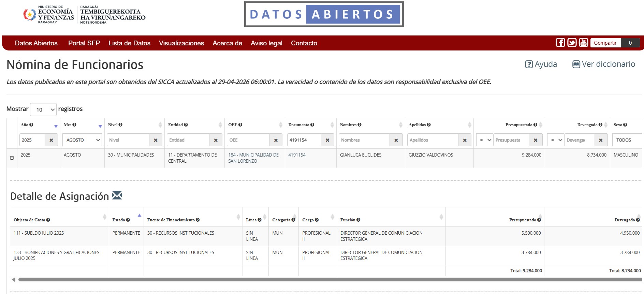
Task: Clear the Documento filter value
Action: tap(327, 140)
